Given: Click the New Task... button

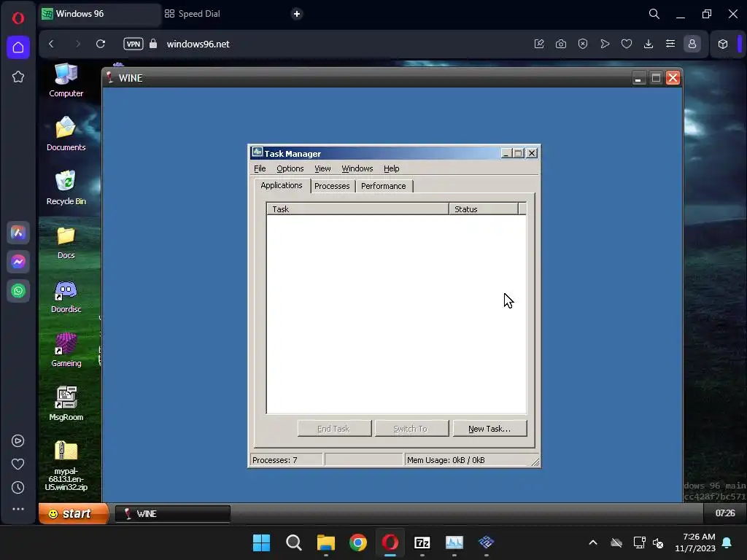Looking at the screenshot, I should coord(489,429).
